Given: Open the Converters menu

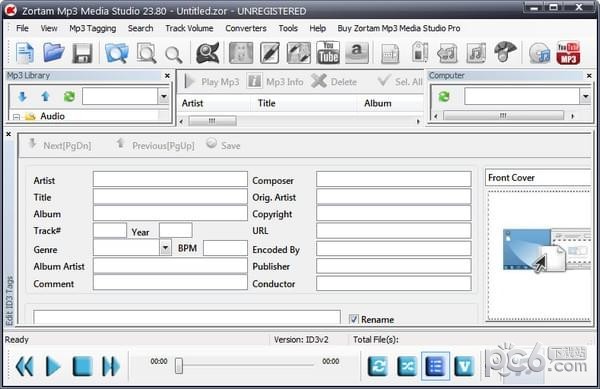Looking at the screenshot, I should tap(246, 28).
